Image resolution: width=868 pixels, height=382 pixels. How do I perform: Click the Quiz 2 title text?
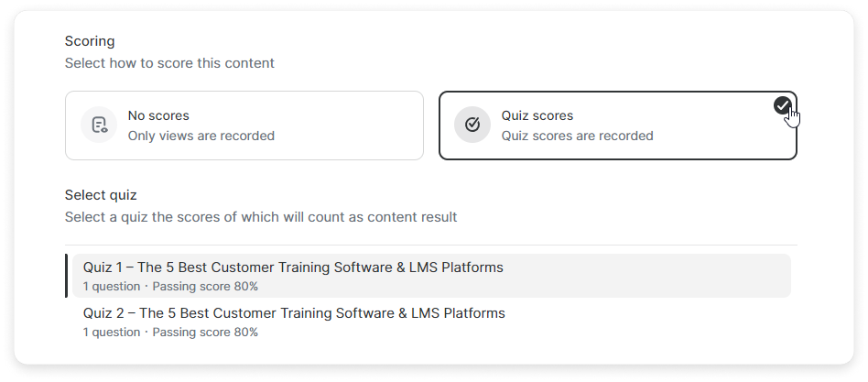click(x=293, y=313)
